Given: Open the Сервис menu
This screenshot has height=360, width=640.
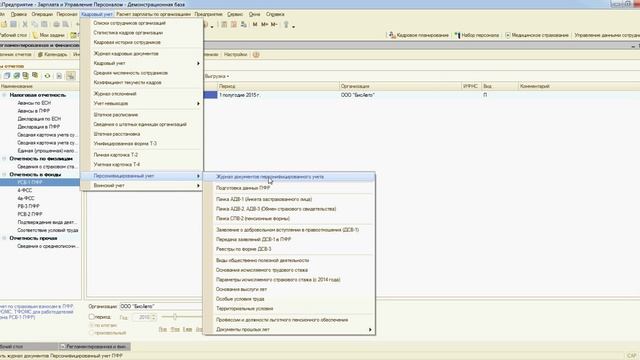Looking at the screenshot, I should tap(235, 14).
